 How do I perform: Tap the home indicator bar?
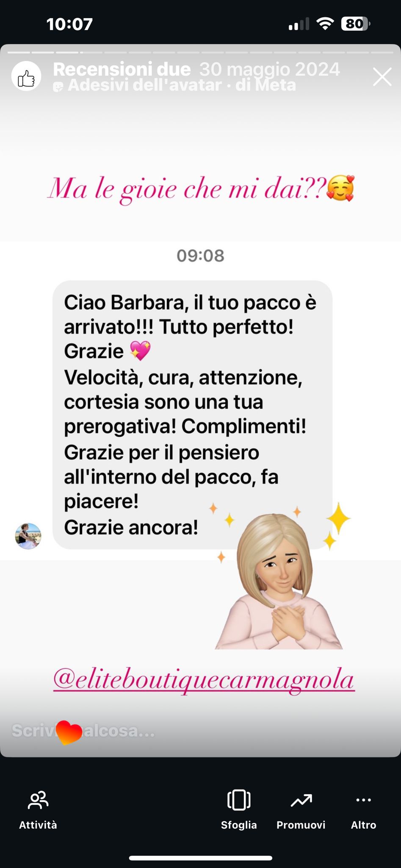tap(200, 858)
